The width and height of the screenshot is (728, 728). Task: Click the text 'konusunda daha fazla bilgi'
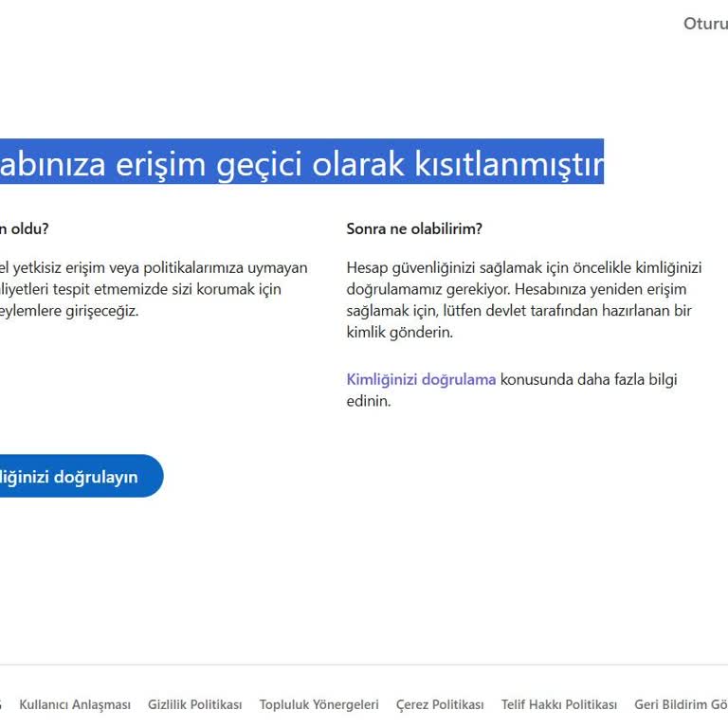589,379
